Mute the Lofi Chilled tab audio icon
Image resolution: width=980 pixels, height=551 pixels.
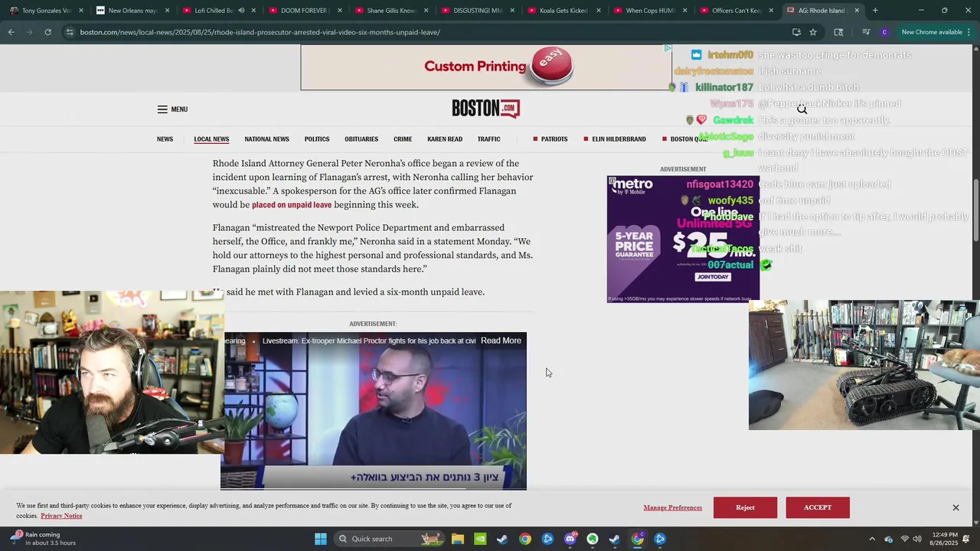pyautogui.click(x=241, y=11)
